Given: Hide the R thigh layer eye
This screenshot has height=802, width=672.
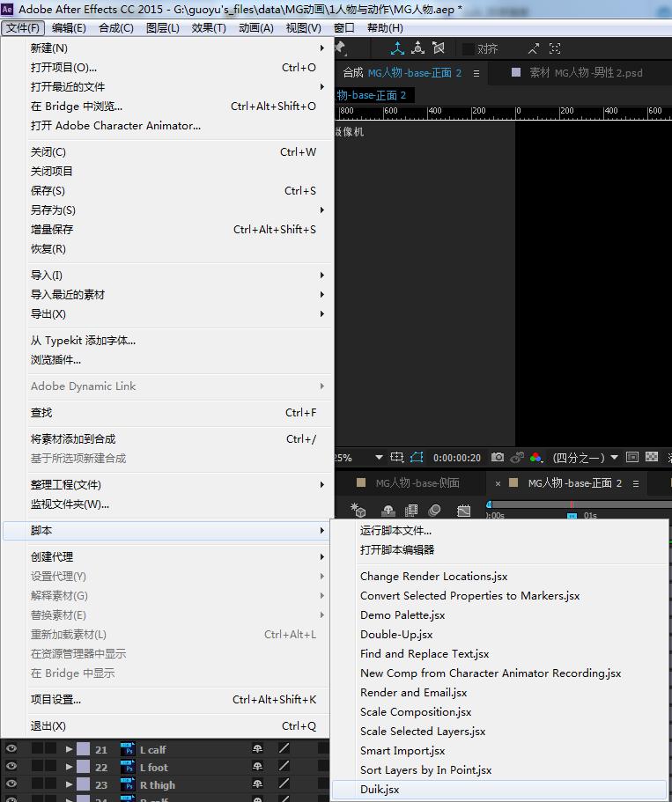Looking at the screenshot, I should coord(11,784).
